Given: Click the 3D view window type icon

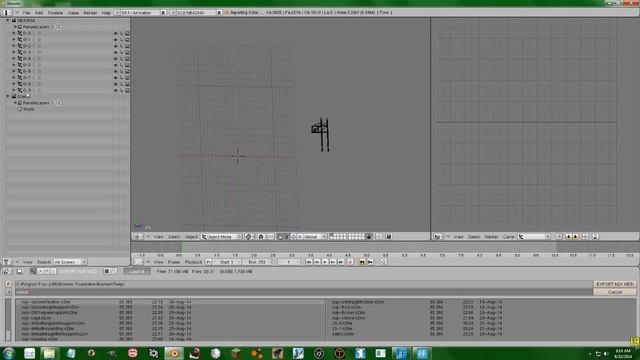Looking at the screenshot, I should coord(138,237).
